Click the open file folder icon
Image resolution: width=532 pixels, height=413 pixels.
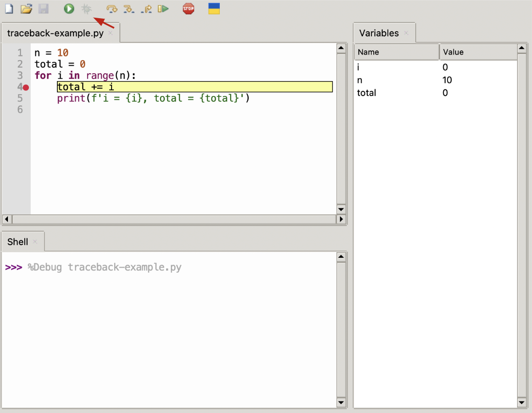[26, 8]
